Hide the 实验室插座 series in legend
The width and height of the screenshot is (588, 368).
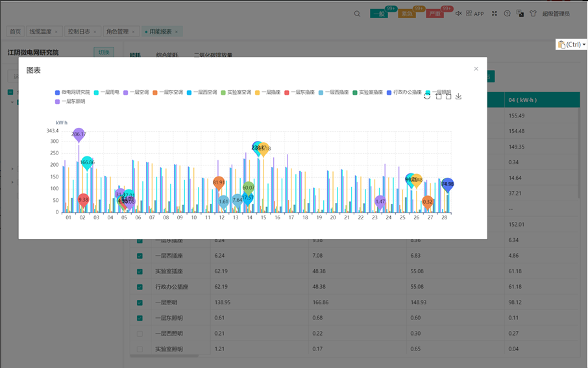pyautogui.click(x=367, y=92)
